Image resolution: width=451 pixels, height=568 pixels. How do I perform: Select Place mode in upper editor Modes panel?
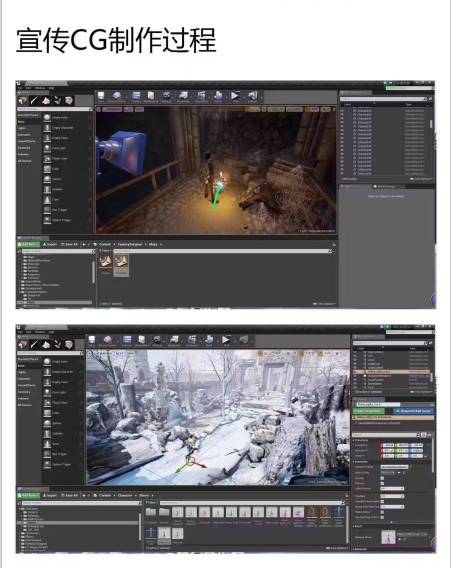pyautogui.click(x=23, y=100)
